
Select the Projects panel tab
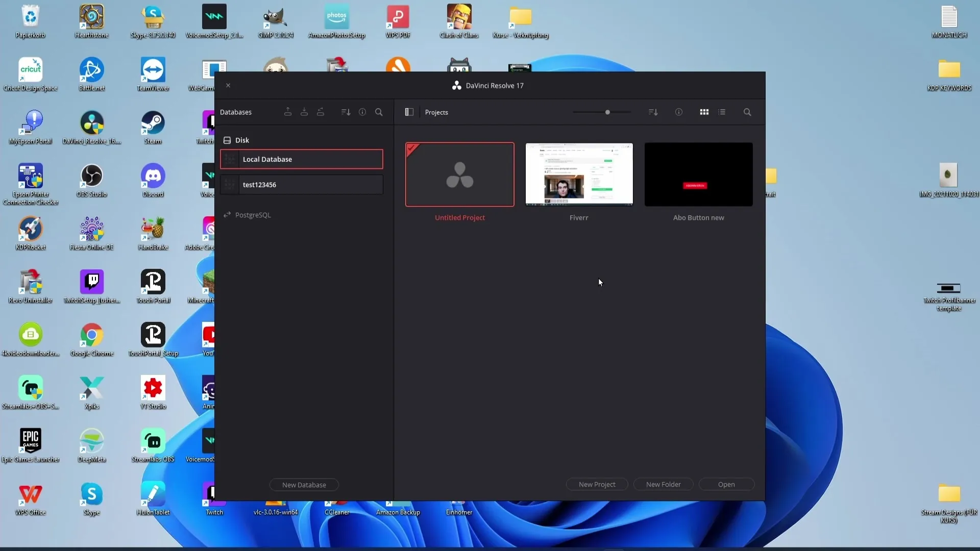(437, 112)
